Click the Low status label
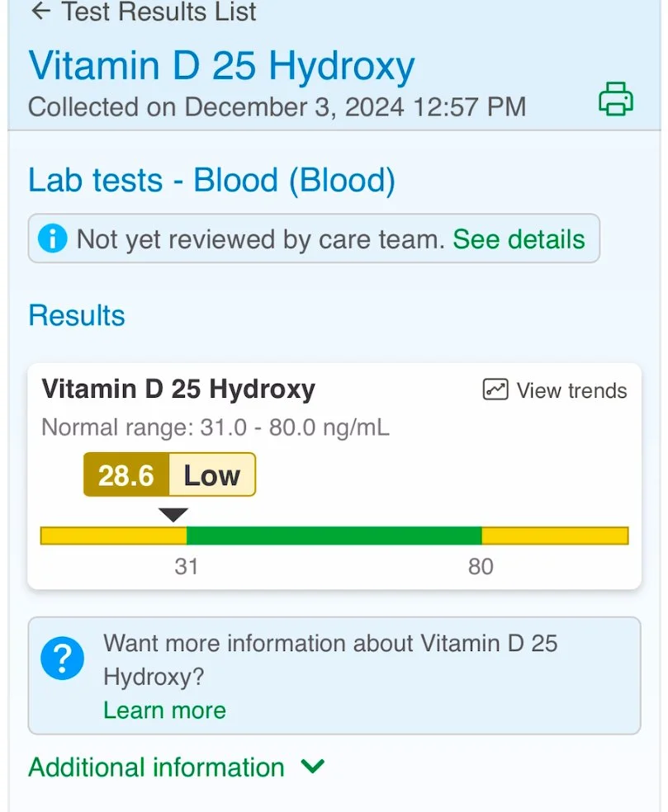The width and height of the screenshot is (668, 812). coord(212,474)
